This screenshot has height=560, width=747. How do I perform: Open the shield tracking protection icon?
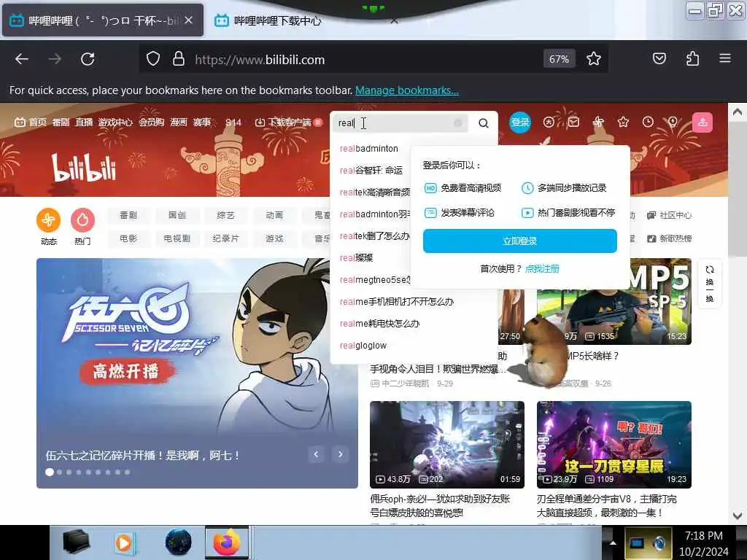tap(153, 59)
